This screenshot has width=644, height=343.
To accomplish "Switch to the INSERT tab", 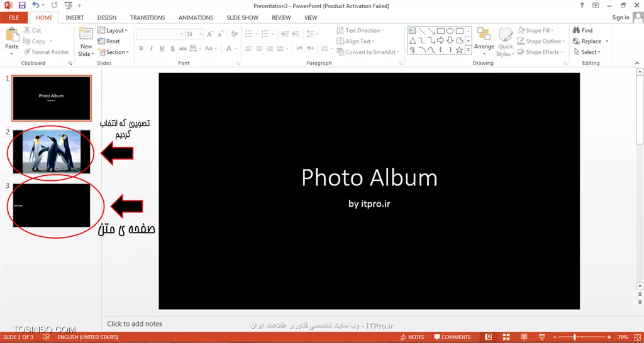I will pyautogui.click(x=75, y=18).
